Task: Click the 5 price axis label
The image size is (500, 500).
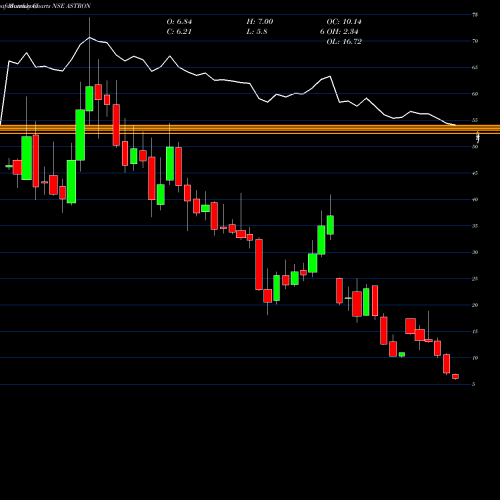Action: click(474, 384)
